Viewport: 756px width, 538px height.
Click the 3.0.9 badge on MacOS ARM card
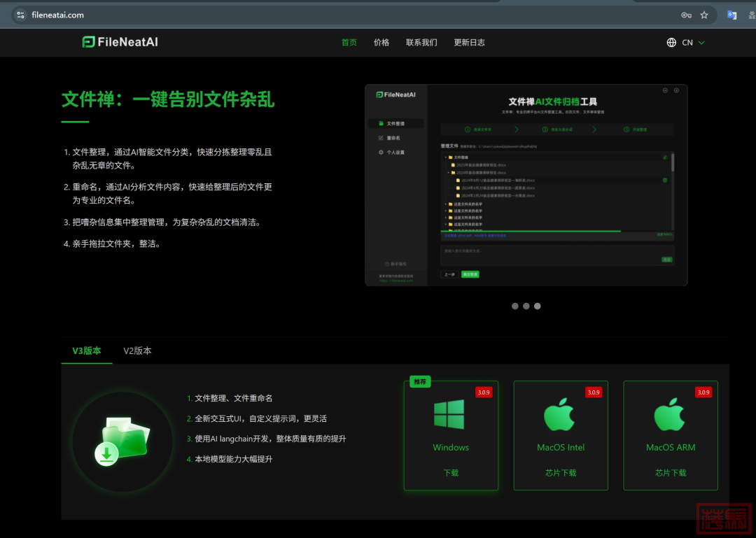tap(703, 392)
